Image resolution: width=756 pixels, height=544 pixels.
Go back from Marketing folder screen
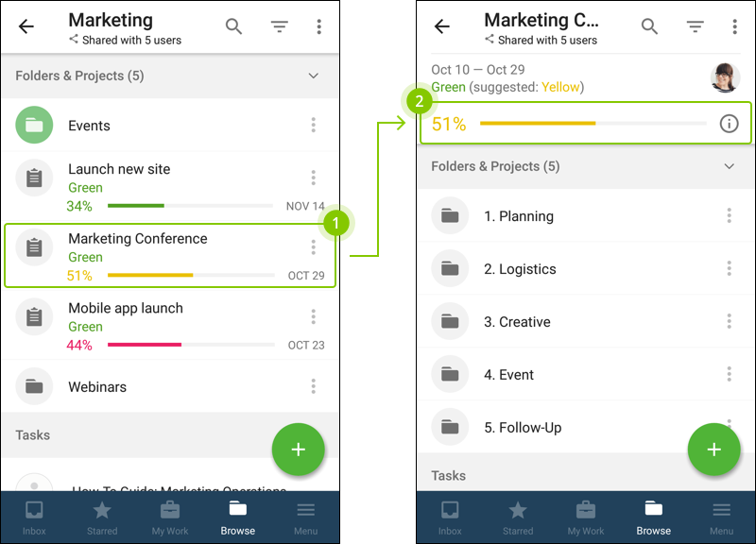[26, 26]
